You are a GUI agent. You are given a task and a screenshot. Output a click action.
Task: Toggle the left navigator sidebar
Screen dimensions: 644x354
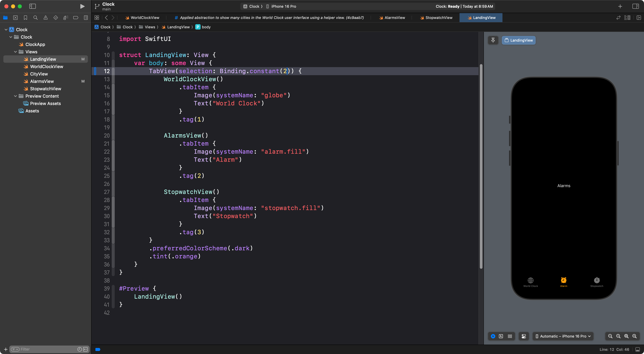[x=33, y=6]
